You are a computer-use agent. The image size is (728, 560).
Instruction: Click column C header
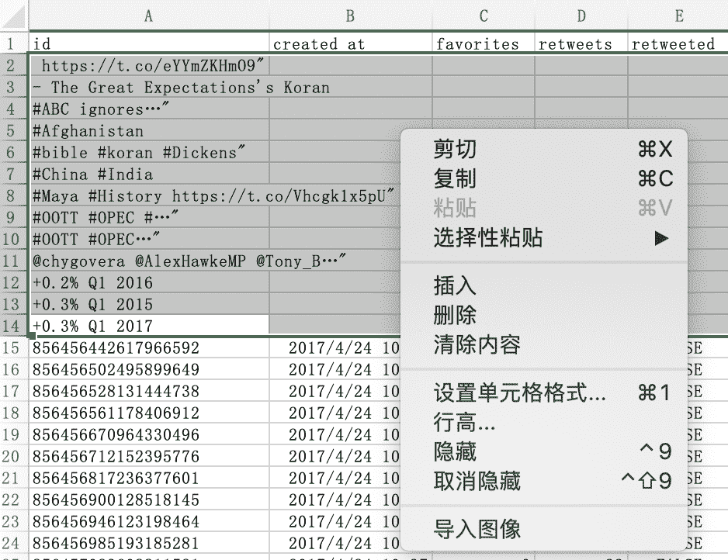pyautogui.click(x=484, y=16)
